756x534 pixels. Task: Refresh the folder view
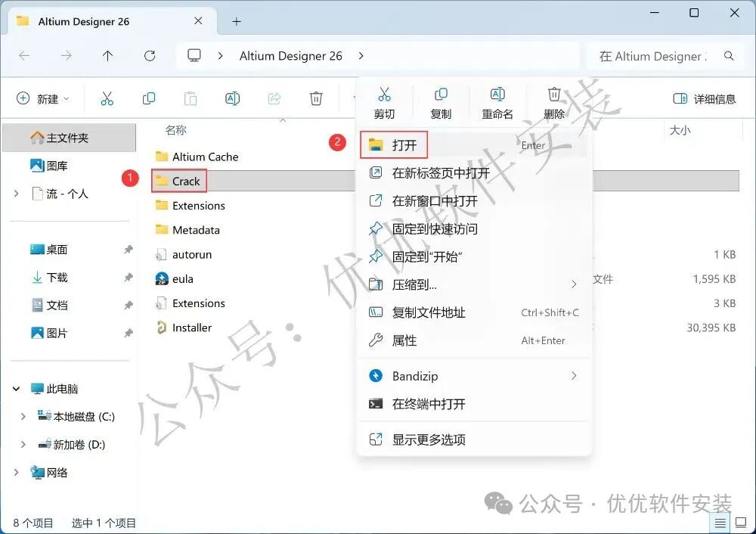(150, 56)
